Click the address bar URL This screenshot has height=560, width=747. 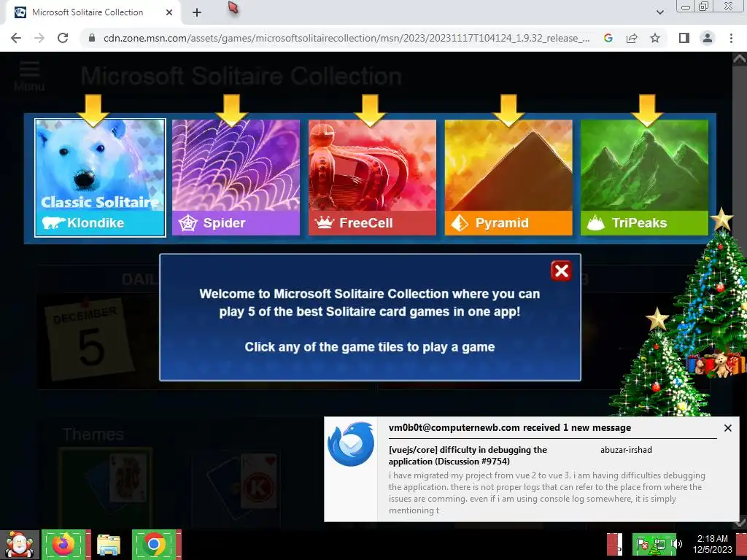347,38
